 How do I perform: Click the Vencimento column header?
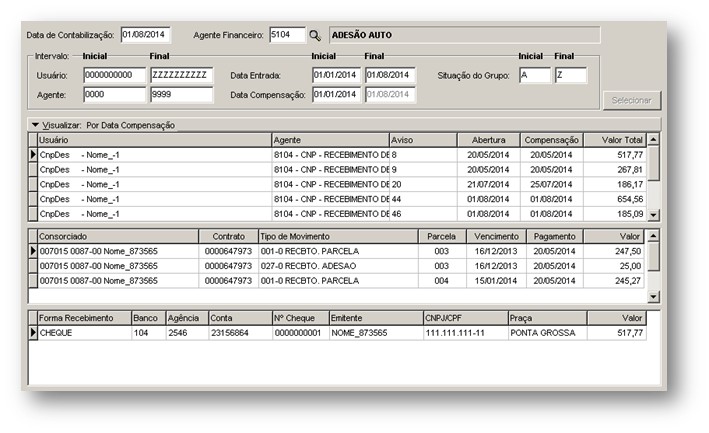(496, 236)
